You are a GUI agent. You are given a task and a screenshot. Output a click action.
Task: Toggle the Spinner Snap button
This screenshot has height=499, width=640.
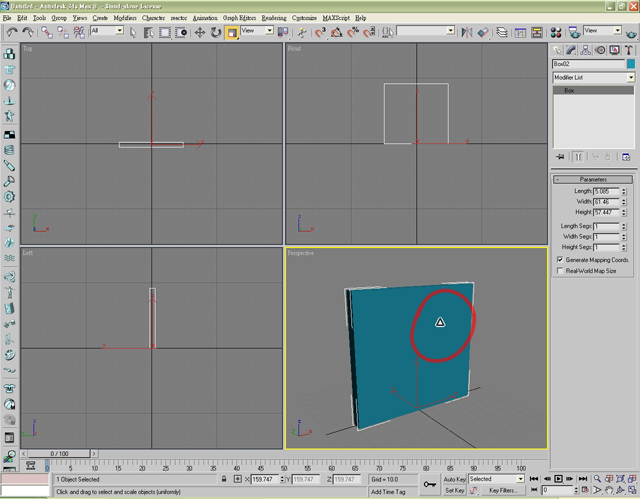tap(369, 32)
